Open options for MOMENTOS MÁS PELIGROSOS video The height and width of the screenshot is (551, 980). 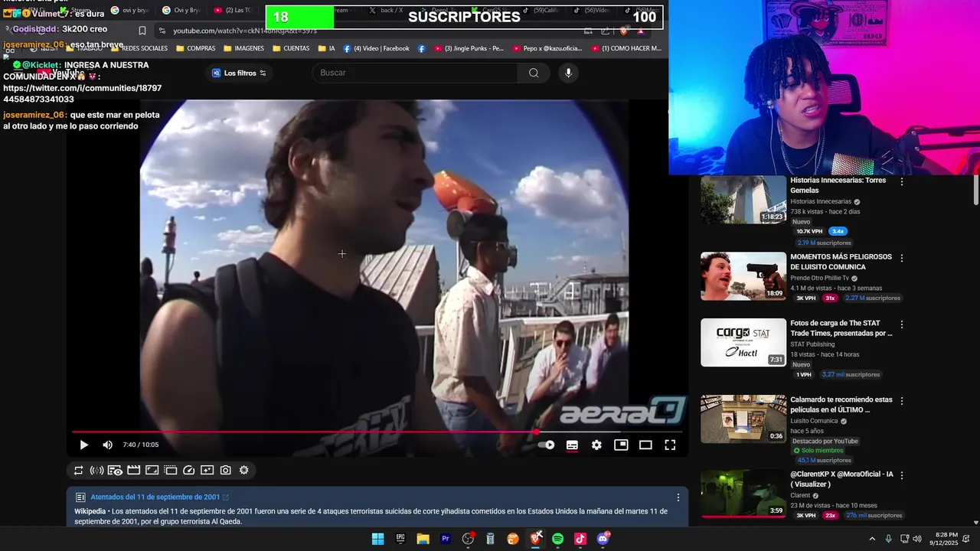click(x=902, y=258)
